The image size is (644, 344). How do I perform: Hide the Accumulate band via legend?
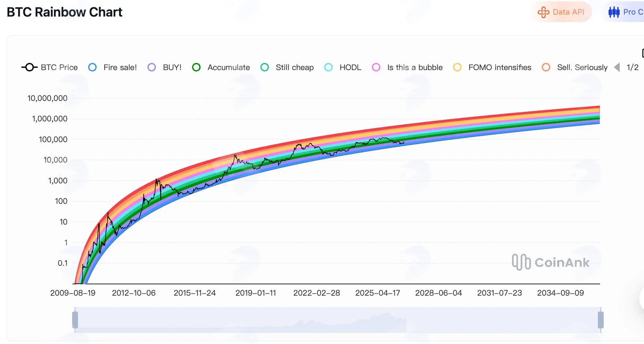click(221, 68)
